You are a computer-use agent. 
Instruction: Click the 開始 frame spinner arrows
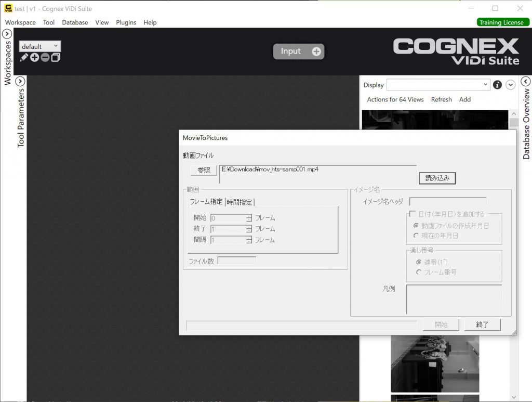click(x=249, y=218)
